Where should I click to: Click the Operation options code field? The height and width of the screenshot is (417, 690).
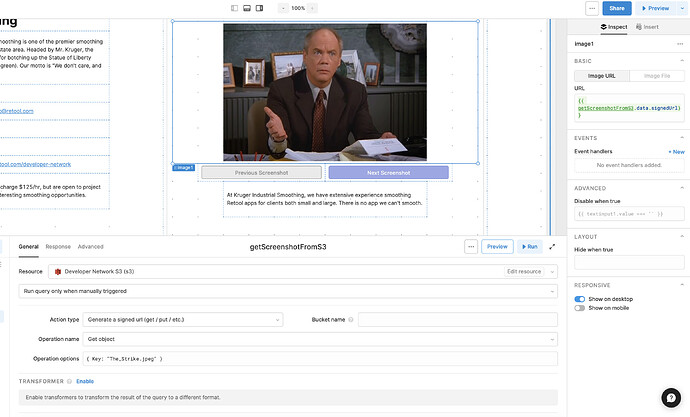[x=320, y=359]
